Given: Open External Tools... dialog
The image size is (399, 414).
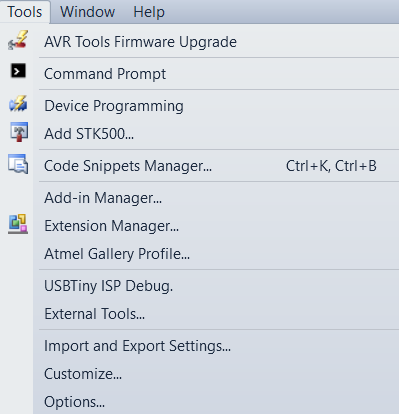Looking at the screenshot, I should pos(217,314).
